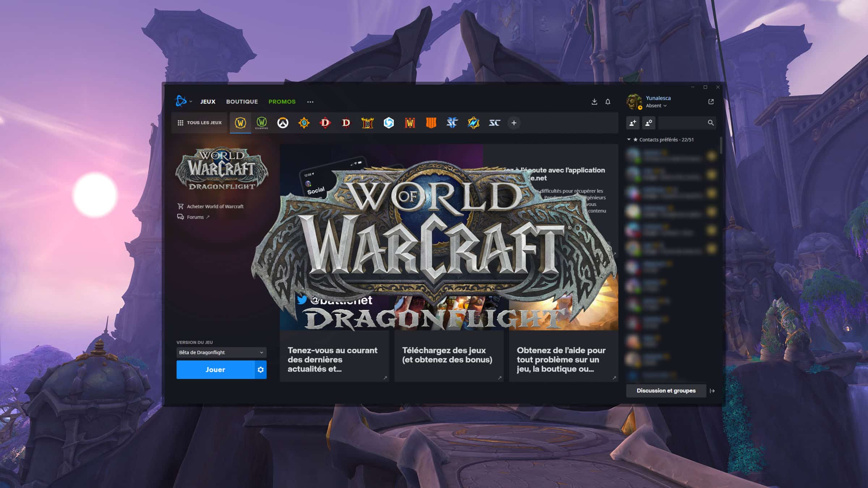Open Heroes of the Storm icon
This screenshot has height=488, width=868.
pos(388,123)
